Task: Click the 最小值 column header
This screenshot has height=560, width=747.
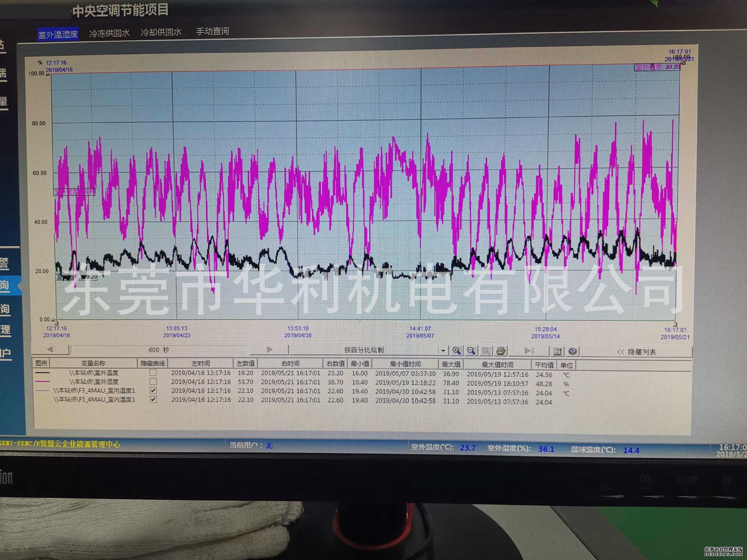Action: (360, 364)
